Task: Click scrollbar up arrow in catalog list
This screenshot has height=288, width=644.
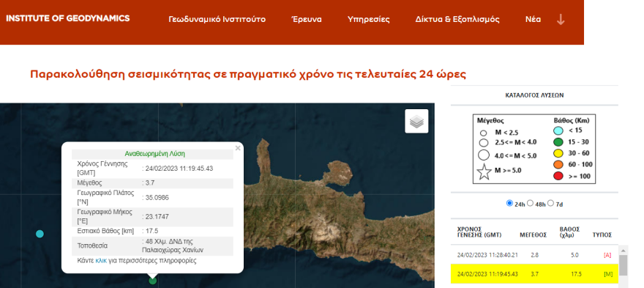Action: (x=623, y=250)
